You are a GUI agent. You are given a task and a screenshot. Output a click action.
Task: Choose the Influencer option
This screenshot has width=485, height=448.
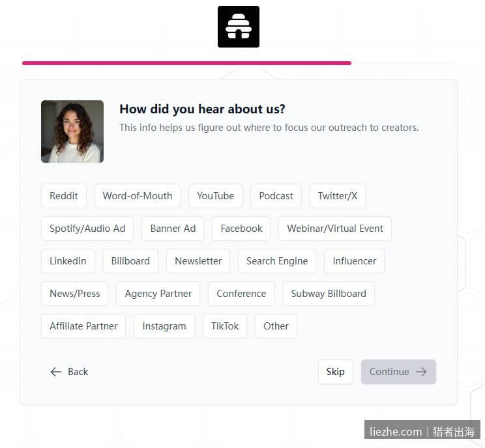point(355,261)
